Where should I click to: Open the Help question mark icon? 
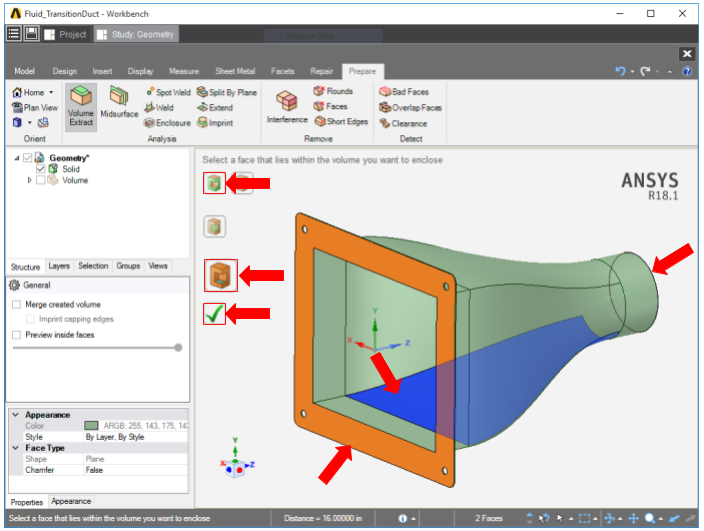(x=687, y=71)
